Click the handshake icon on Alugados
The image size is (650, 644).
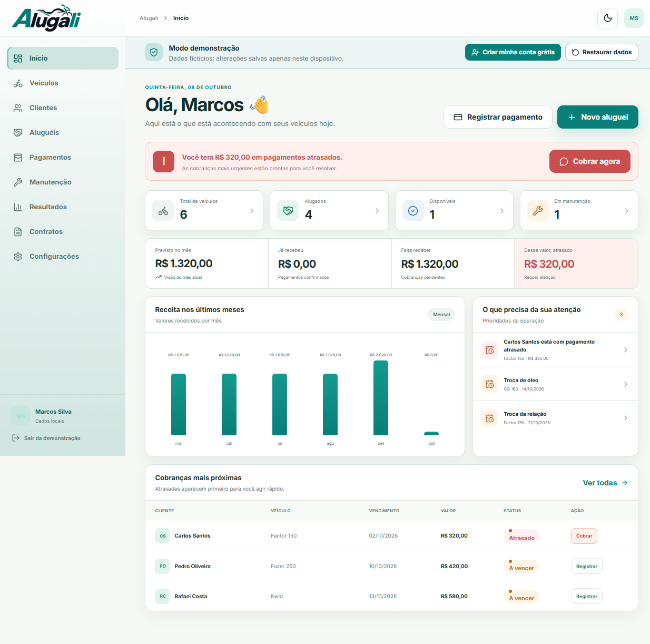click(288, 211)
